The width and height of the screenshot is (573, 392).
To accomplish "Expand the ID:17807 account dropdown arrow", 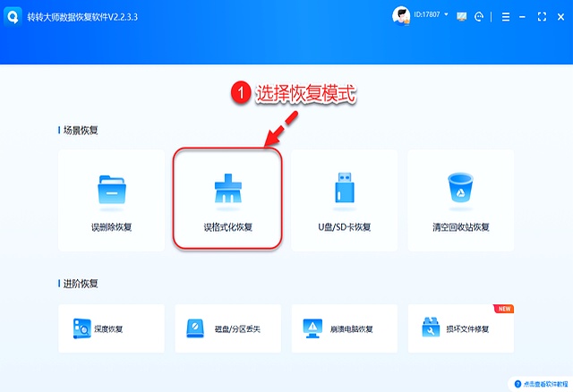I will coord(446,14).
